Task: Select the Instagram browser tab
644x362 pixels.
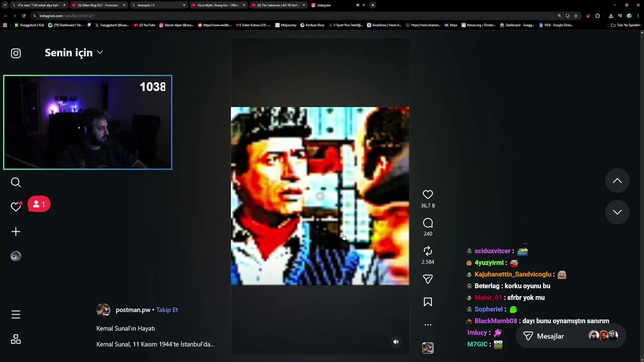Action: pyautogui.click(x=338, y=5)
